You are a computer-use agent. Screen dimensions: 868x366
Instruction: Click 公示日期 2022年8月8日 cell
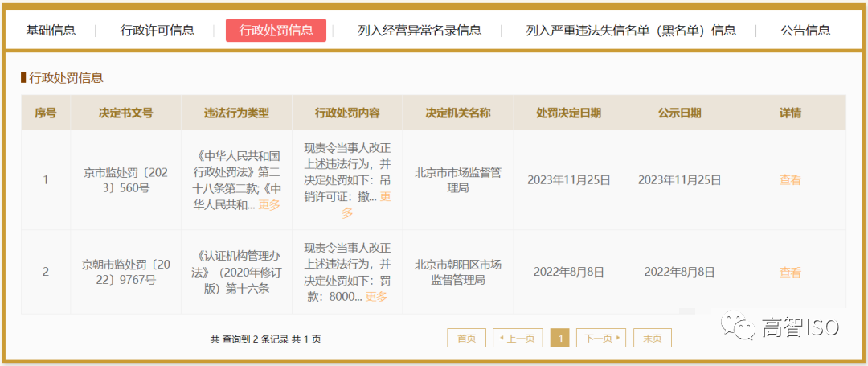(x=679, y=272)
